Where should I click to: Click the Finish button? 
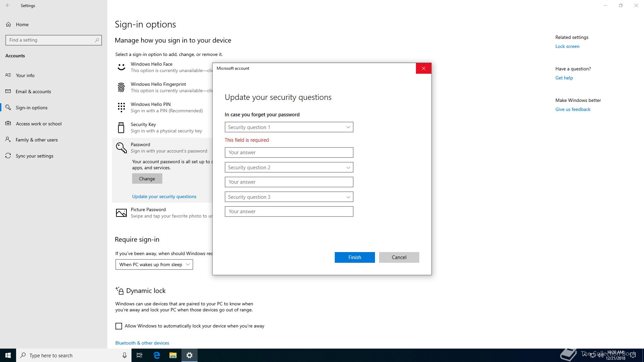click(355, 257)
